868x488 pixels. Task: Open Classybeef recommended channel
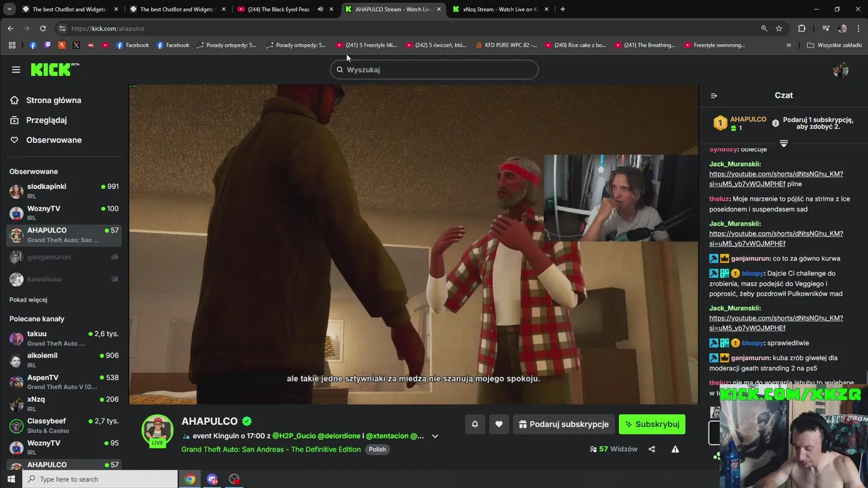point(64,426)
